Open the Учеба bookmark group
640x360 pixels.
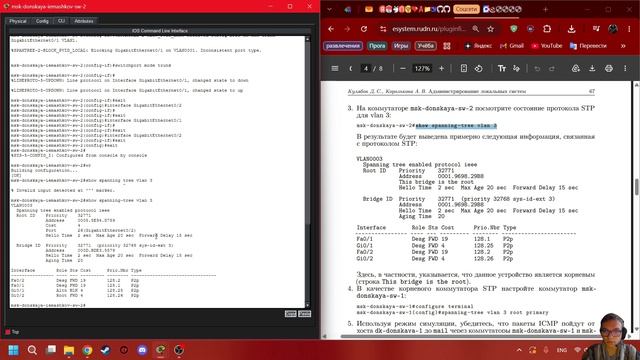(x=426, y=46)
